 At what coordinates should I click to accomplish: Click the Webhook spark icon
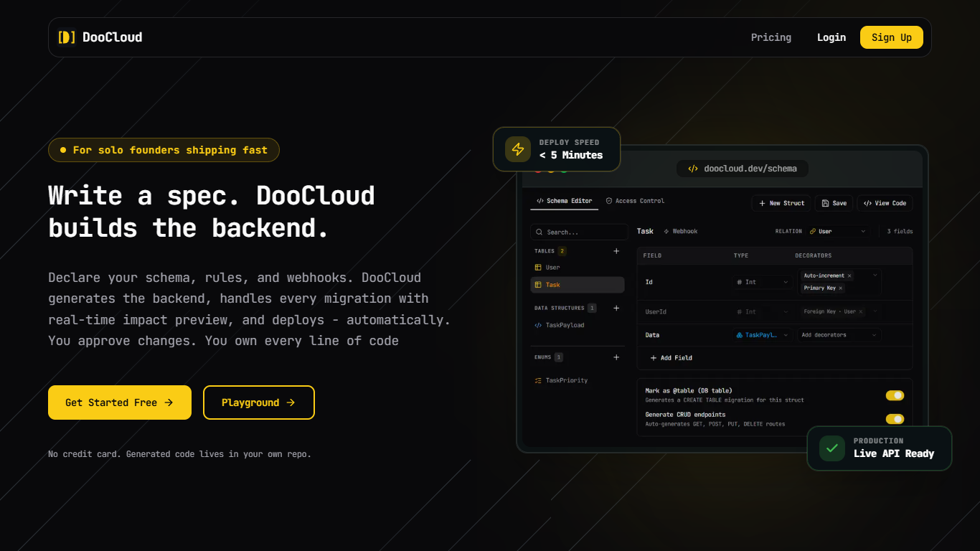[x=666, y=232]
